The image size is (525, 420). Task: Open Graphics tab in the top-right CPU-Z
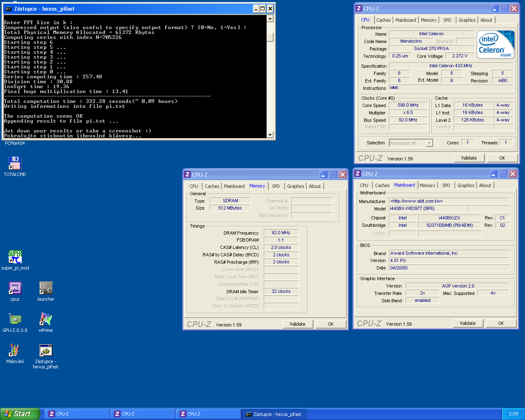point(467,20)
